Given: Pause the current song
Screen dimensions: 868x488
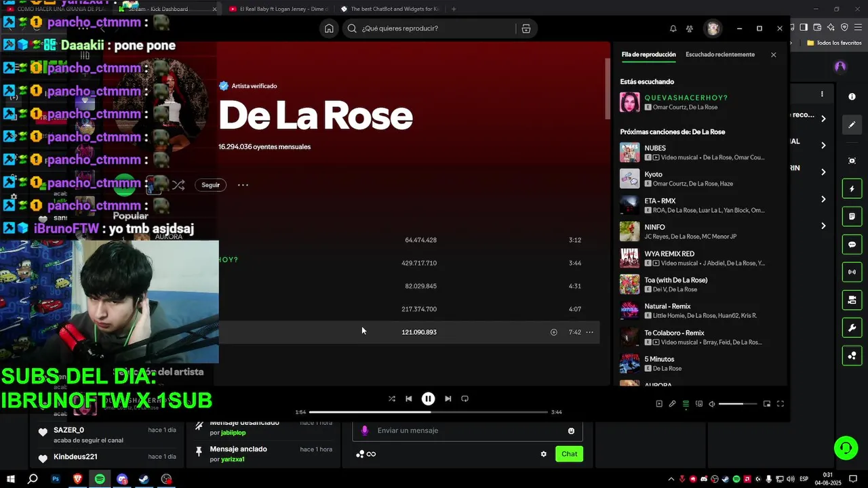Looking at the screenshot, I should pos(428,399).
